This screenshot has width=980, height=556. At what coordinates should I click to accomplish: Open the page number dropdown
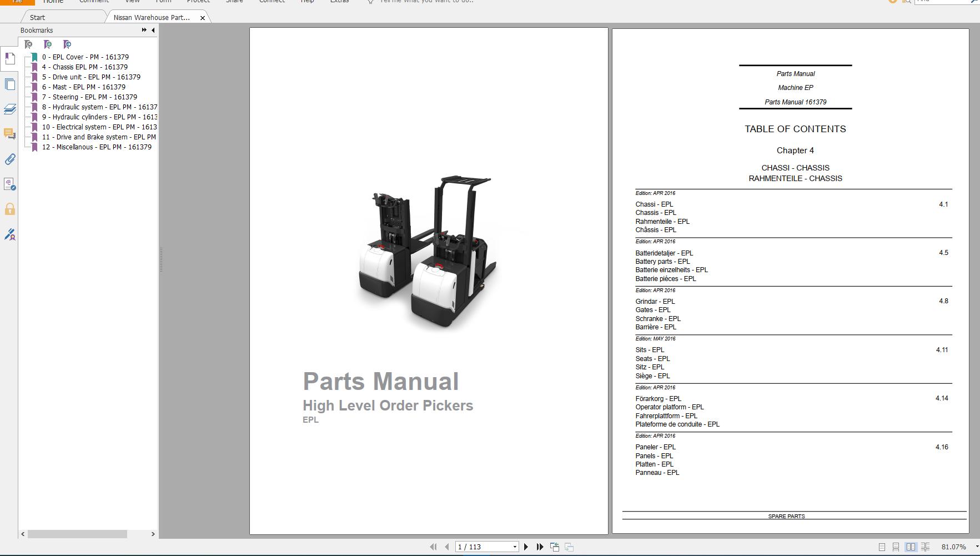click(515, 547)
